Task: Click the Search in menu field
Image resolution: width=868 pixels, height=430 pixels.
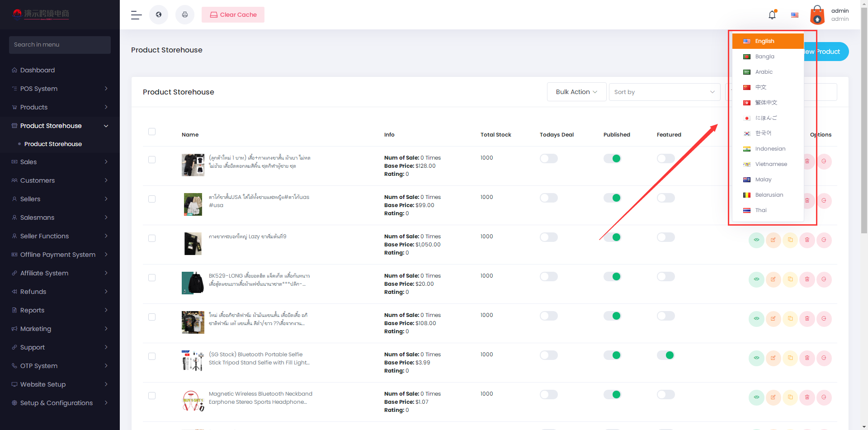Action: [x=60, y=45]
